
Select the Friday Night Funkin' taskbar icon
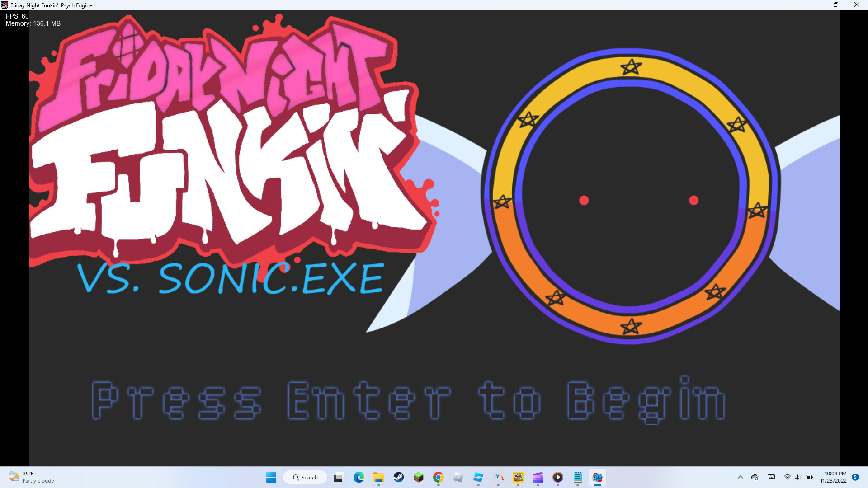click(598, 478)
